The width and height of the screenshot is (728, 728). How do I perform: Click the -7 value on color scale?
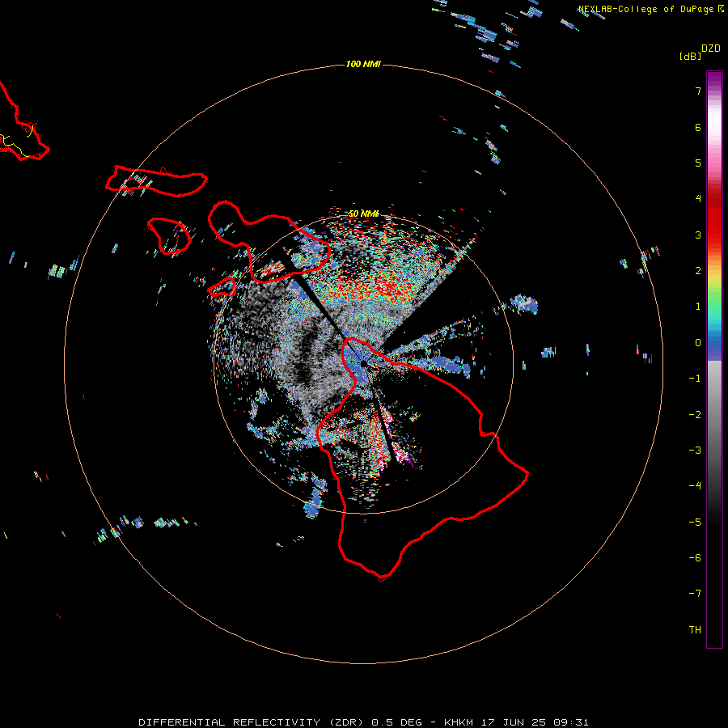coord(695,594)
